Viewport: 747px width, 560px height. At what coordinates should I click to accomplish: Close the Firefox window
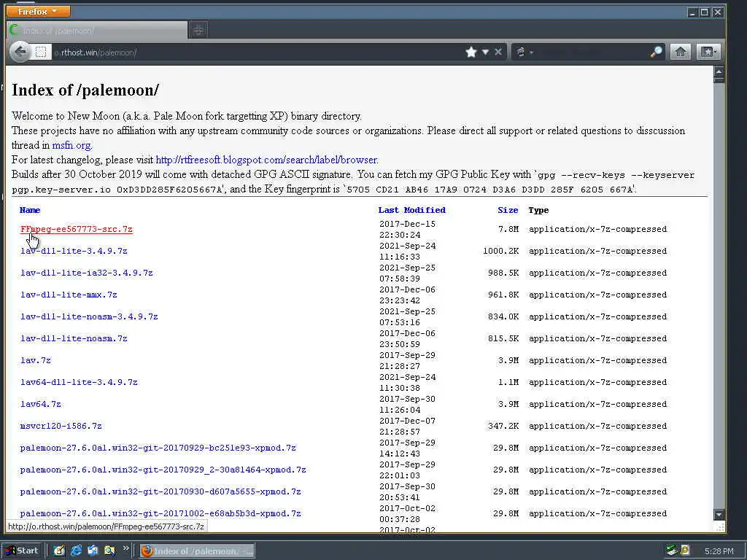(x=718, y=12)
